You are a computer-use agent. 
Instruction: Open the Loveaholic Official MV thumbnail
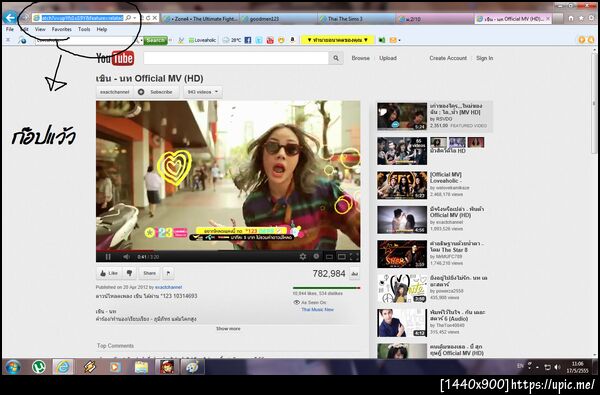pos(402,185)
